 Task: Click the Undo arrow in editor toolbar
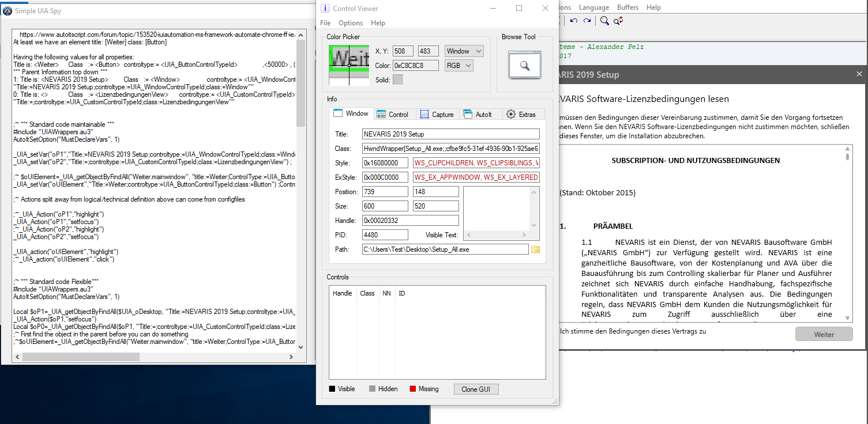(x=574, y=21)
